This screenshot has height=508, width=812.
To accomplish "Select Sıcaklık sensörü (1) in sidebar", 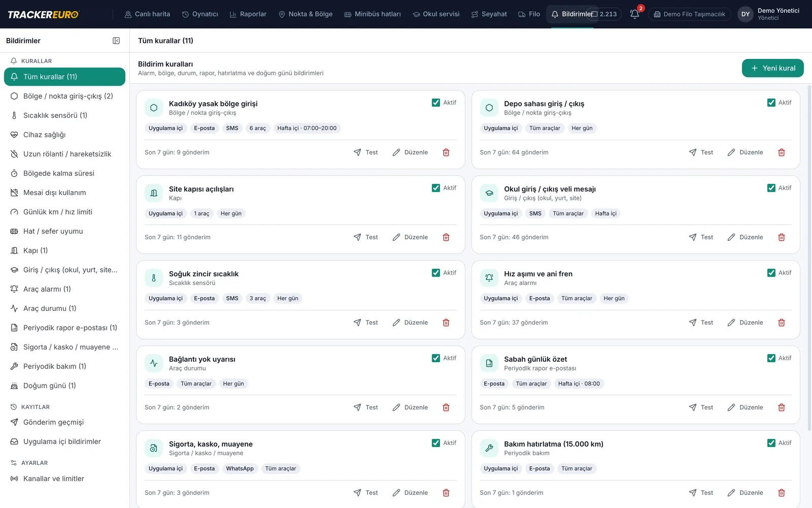I will [x=64, y=115].
